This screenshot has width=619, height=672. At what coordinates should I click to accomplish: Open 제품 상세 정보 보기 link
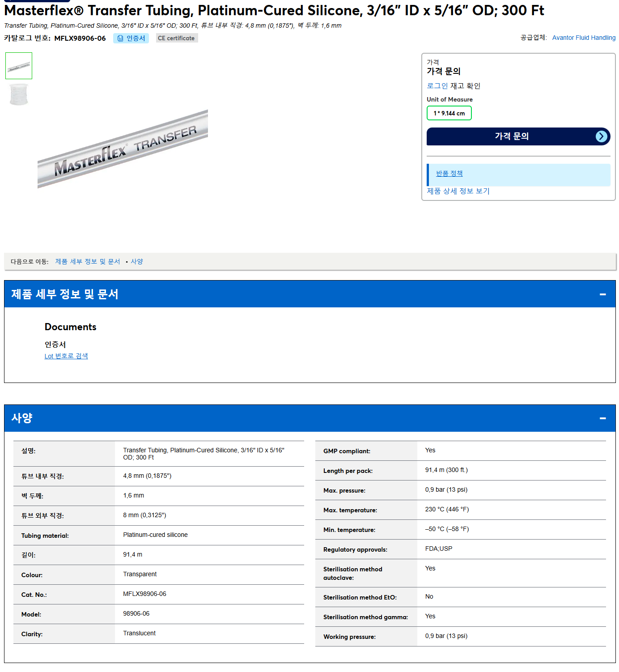(x=458, y=191)
